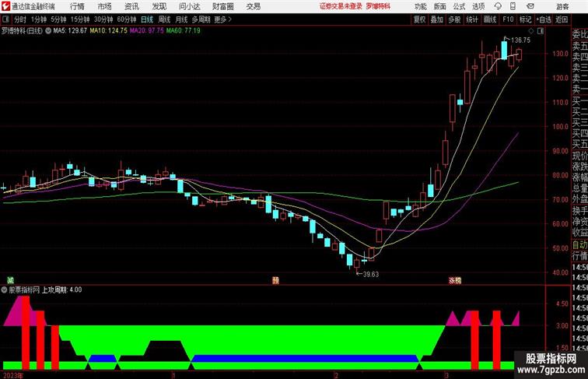Viewport: 588px width, 379px height.
Task: Select the 日线 daily period tab
Action: click(x=147, y=19)
